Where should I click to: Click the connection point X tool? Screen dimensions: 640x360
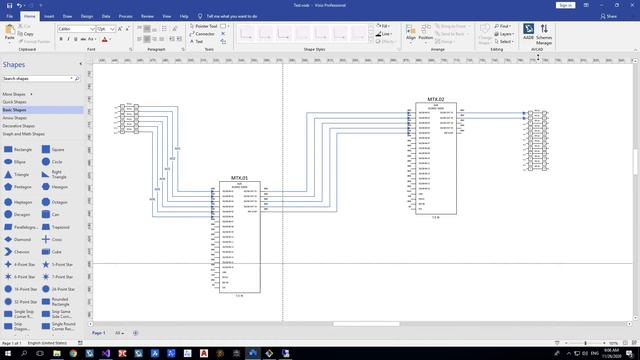[x=223, y=34]
